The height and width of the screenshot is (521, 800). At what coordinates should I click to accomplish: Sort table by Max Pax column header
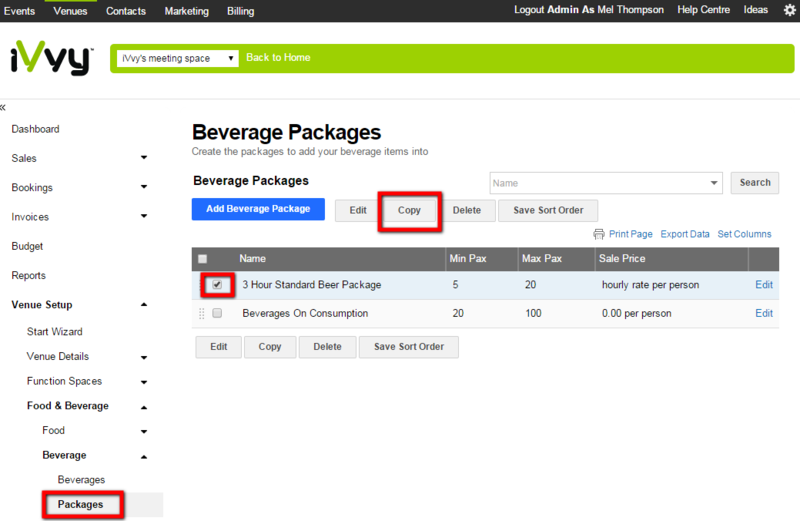click(x=541, y=259)
